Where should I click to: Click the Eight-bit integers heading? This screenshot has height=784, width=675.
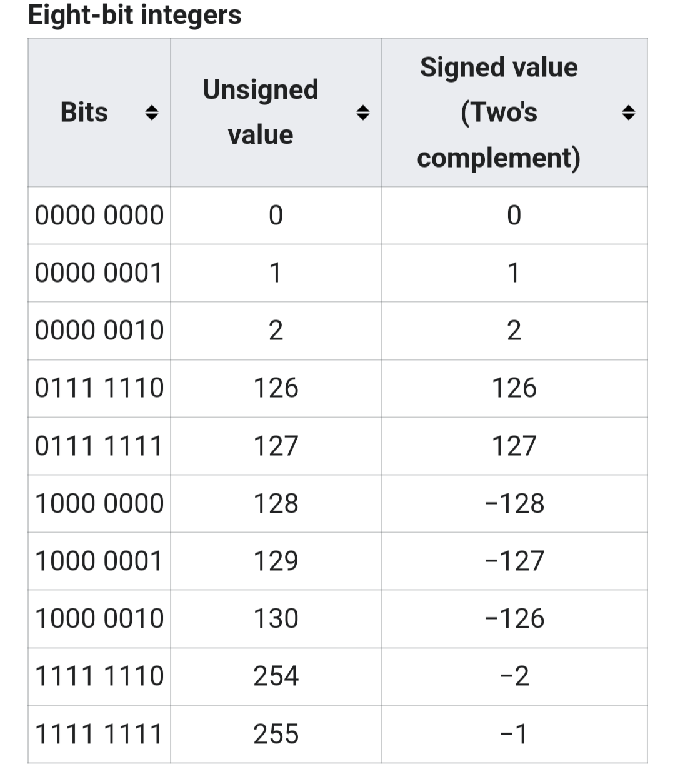coord(135,15)
